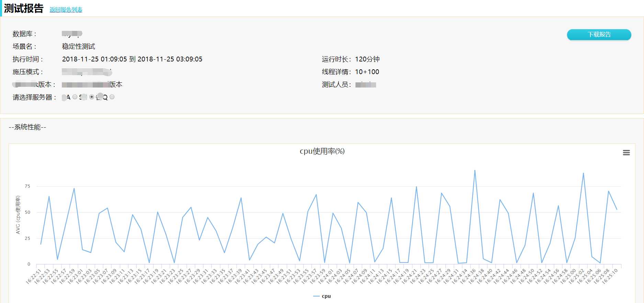This screenshot has width=644, height=303.
Task: Click the cpu使用率(%) chart title
Action: point(322,151)
